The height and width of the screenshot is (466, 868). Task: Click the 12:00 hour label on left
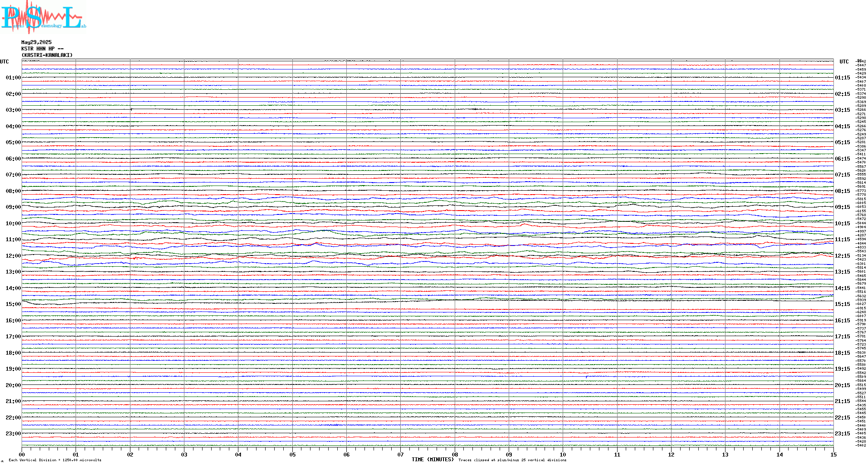click(x=13, y=256)
